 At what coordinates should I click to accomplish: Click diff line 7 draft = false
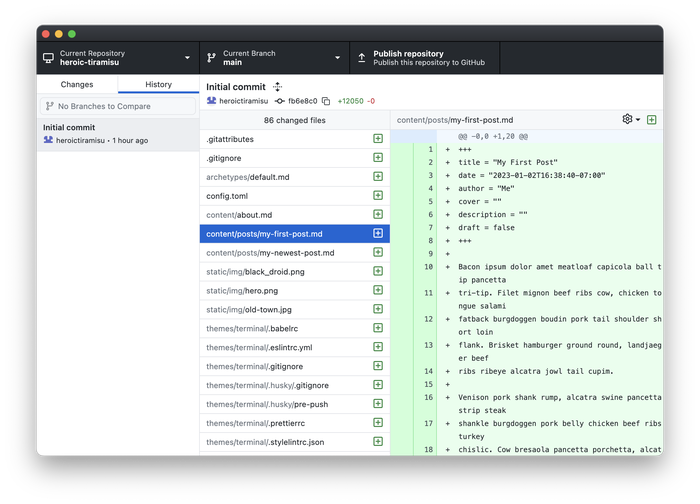486,228
